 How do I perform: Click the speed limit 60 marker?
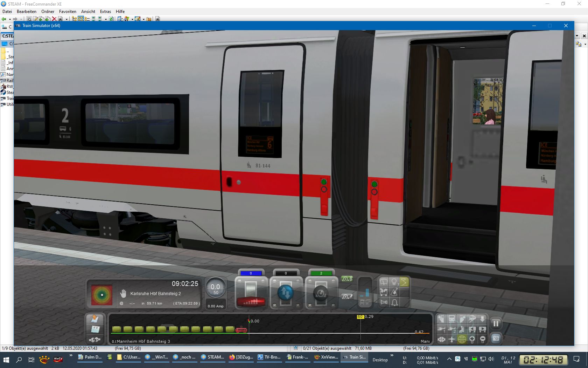360,316
